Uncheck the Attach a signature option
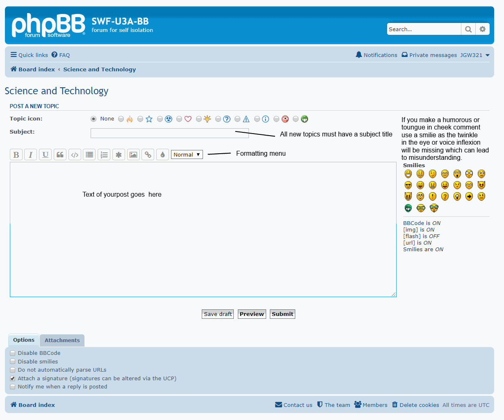Viewport: 504px width, 420px height. pyautogui.click(x=13, y=379)
